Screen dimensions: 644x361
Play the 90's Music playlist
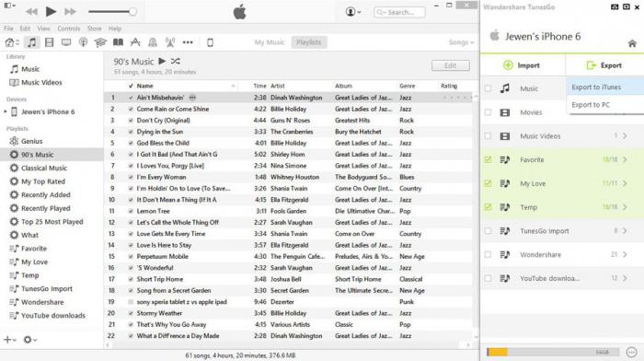pyautogui.click(x=162, y=62)
